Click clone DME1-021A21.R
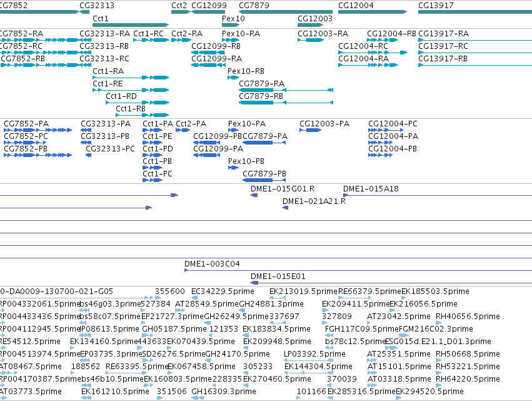532x401 pixels. click(x=285, y=208)
